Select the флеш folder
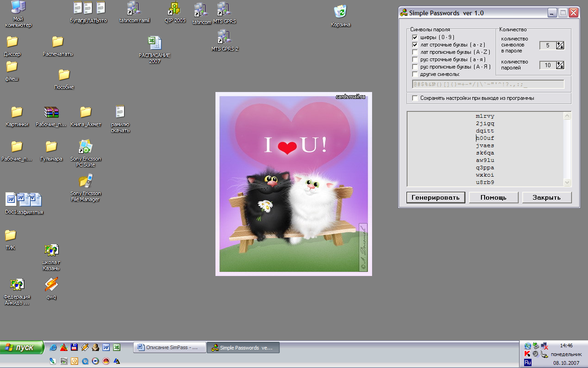 click(x=12, y=71)
